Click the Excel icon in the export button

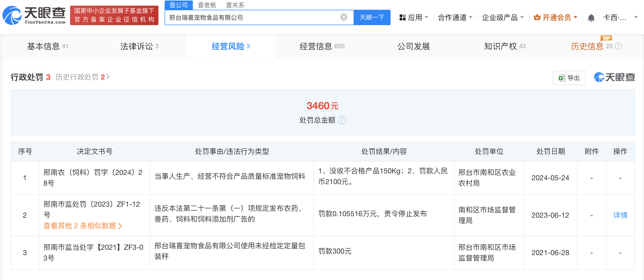[562, 78]
